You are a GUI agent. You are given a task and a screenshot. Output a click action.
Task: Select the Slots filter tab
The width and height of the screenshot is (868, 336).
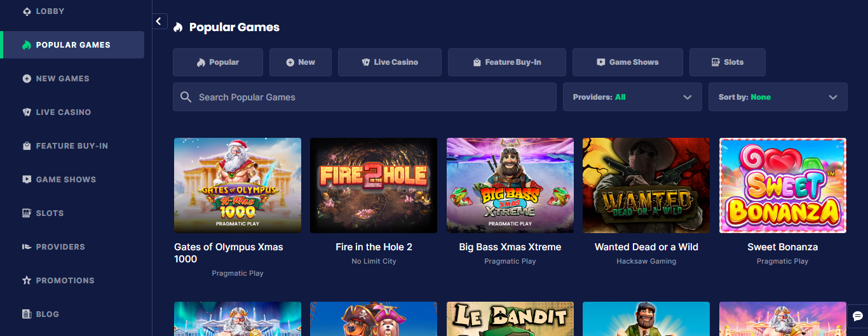click(728, 62)
